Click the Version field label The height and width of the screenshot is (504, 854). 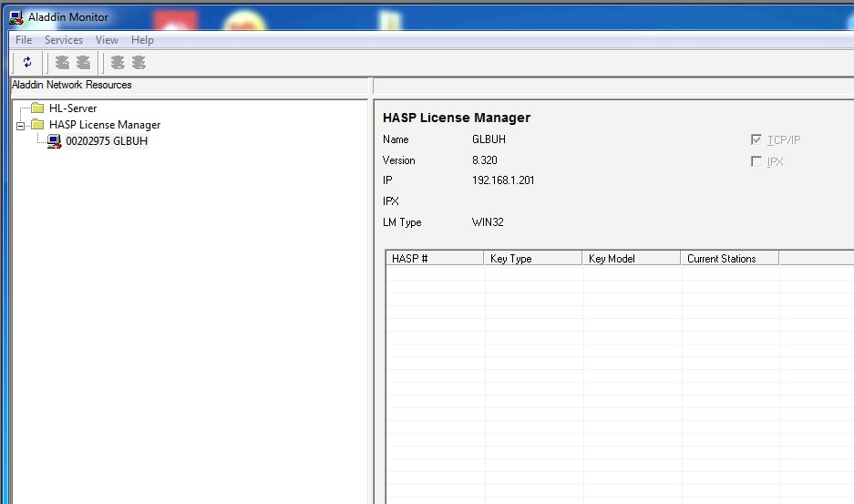coord(398,160)
